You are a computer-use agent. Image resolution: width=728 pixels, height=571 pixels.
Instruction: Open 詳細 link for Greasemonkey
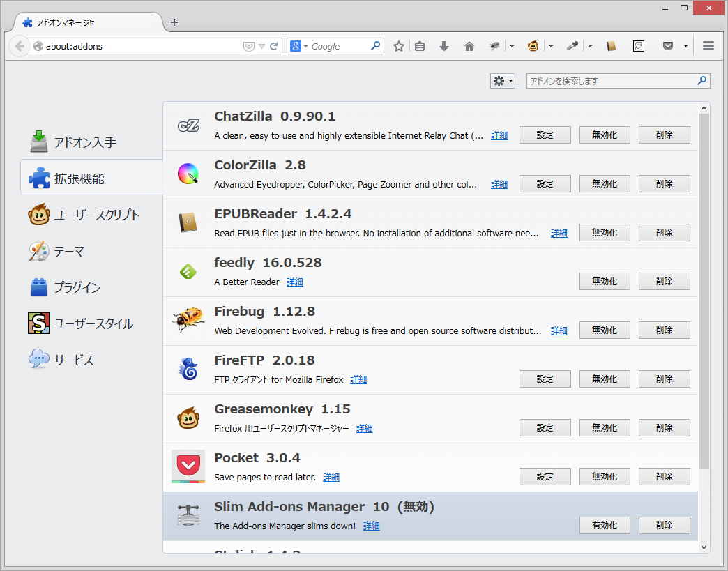(x=365, y=429)
